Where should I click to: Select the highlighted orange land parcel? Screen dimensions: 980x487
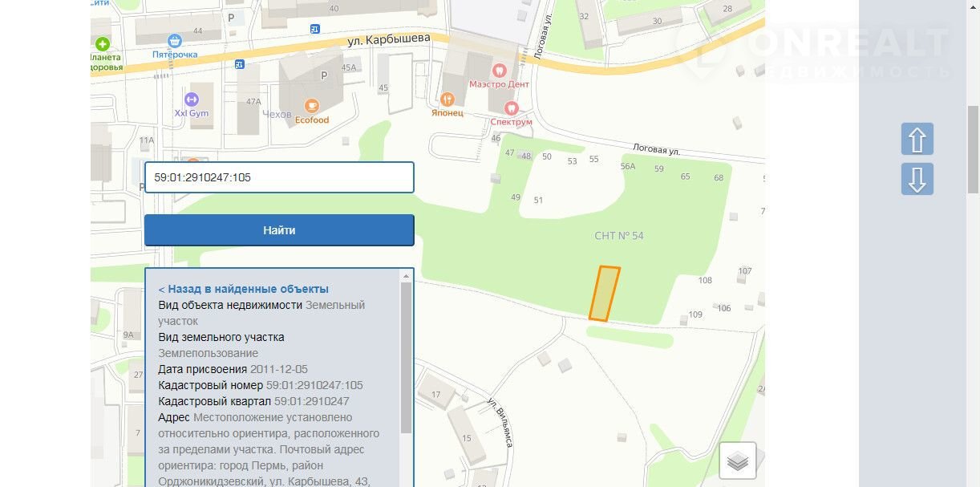tap(605, 294)
